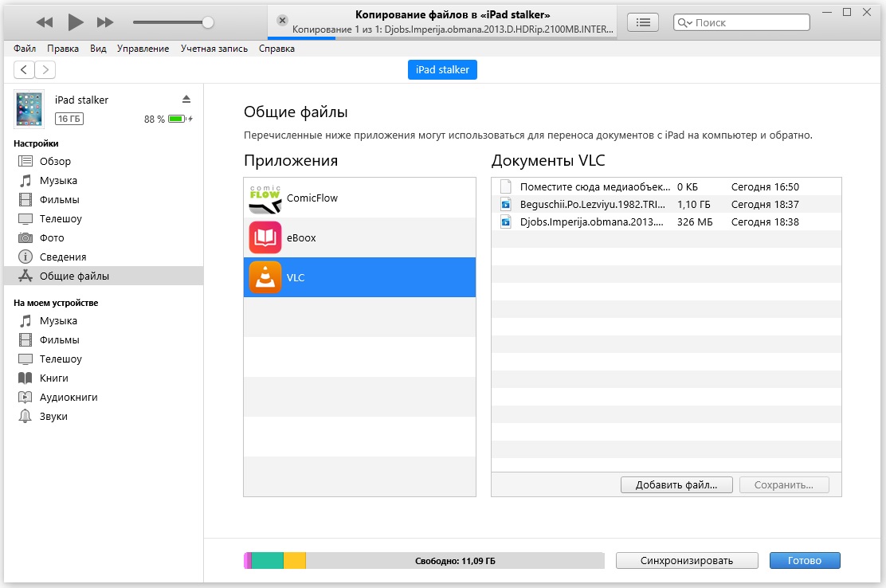Viewport: 886px width, 588px height.
Task: Click the Синхронизировать button
Action: tap(687, 560)
